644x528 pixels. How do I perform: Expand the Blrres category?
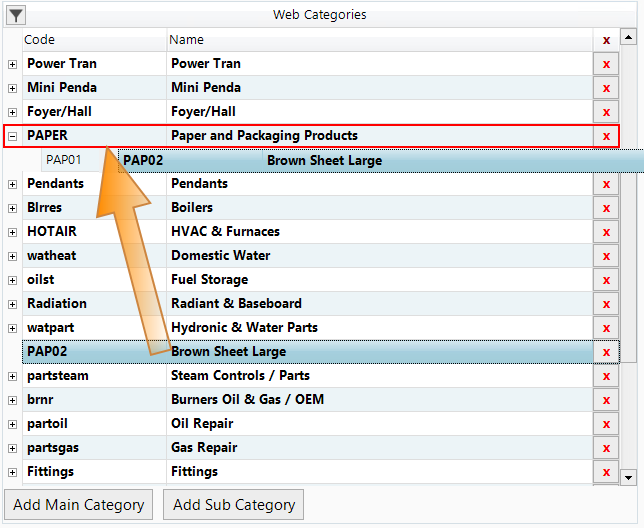pos(13,208)
